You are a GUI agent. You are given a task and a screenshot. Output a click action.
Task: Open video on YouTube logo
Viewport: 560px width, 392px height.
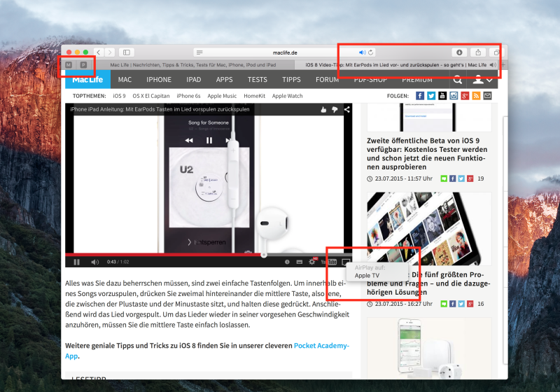(329, 262)
